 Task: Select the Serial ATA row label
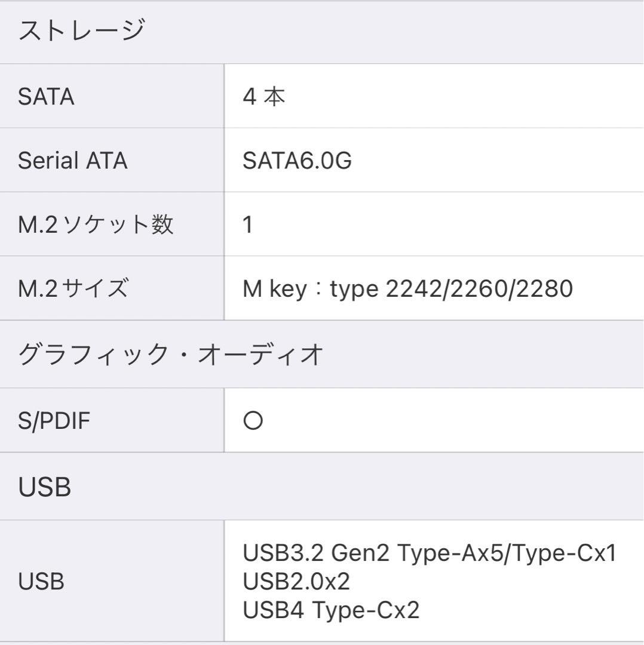coord(73,161)
